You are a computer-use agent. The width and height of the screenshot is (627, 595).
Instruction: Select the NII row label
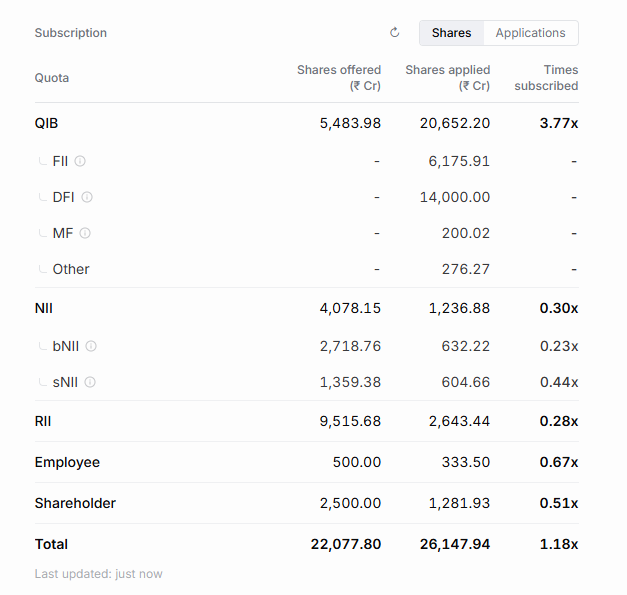[44, 308]
